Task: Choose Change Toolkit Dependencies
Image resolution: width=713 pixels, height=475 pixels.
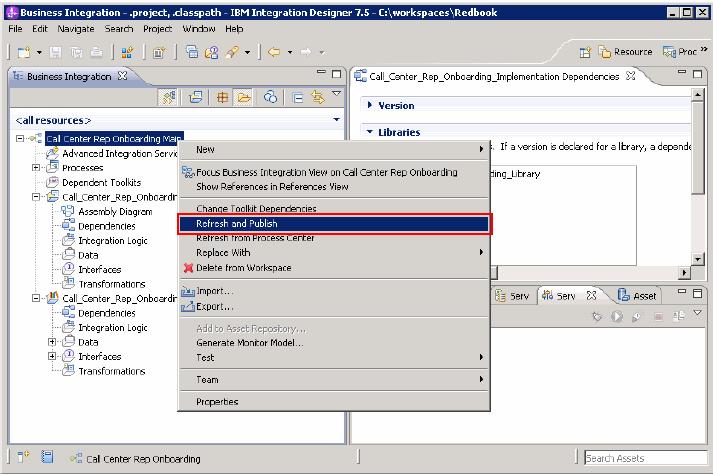Action: click(334, 209)
